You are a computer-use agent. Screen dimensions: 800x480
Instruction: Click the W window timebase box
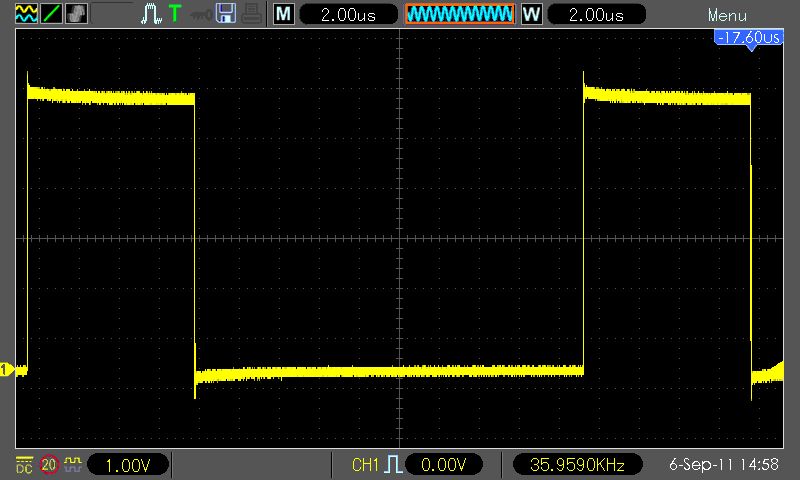click(x=532, y=14)
